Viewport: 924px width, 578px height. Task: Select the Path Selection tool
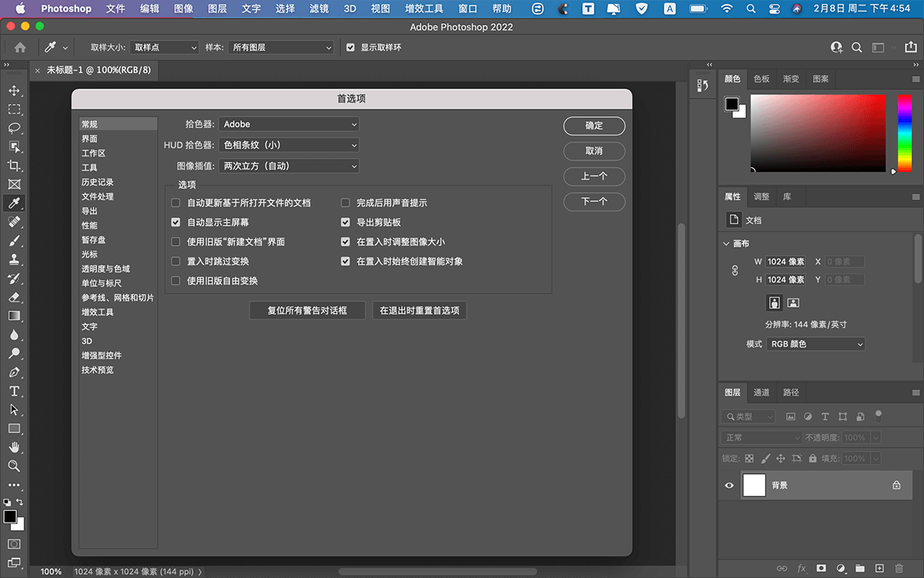point(14,409)
